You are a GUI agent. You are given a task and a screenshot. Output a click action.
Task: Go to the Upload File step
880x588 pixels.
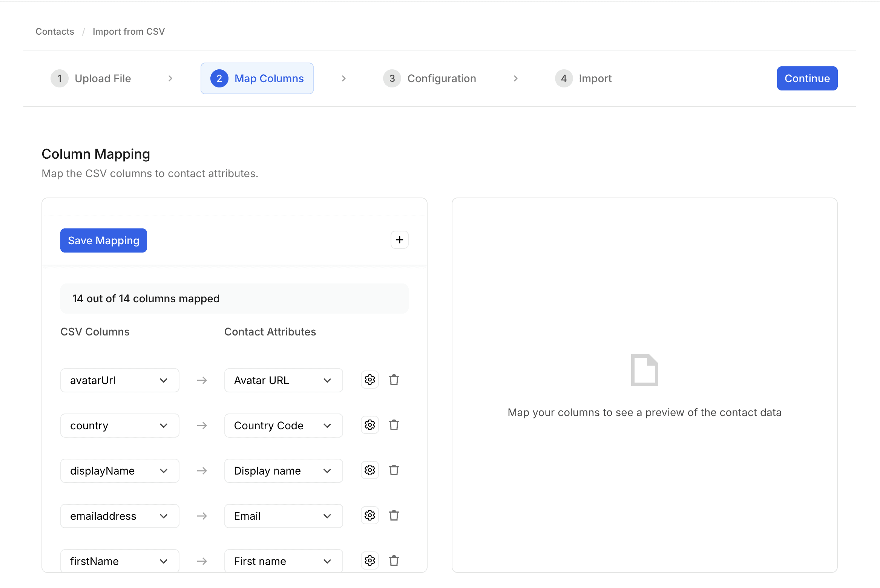pyautogui.click(x=91, y=78)
